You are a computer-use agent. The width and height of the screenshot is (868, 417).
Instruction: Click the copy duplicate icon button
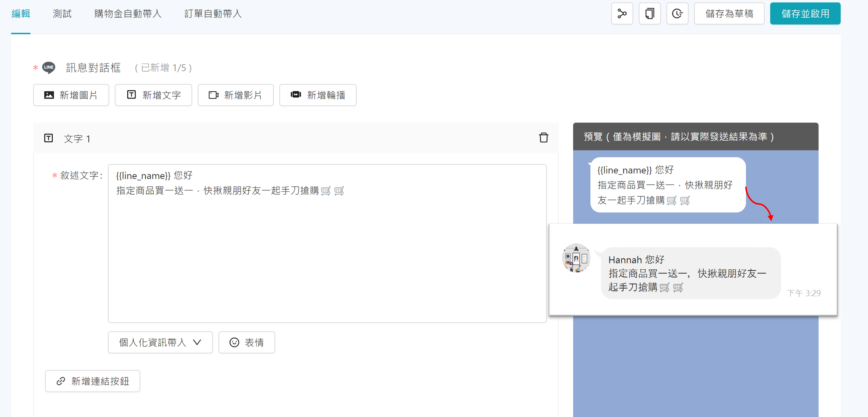pos(649,14)
